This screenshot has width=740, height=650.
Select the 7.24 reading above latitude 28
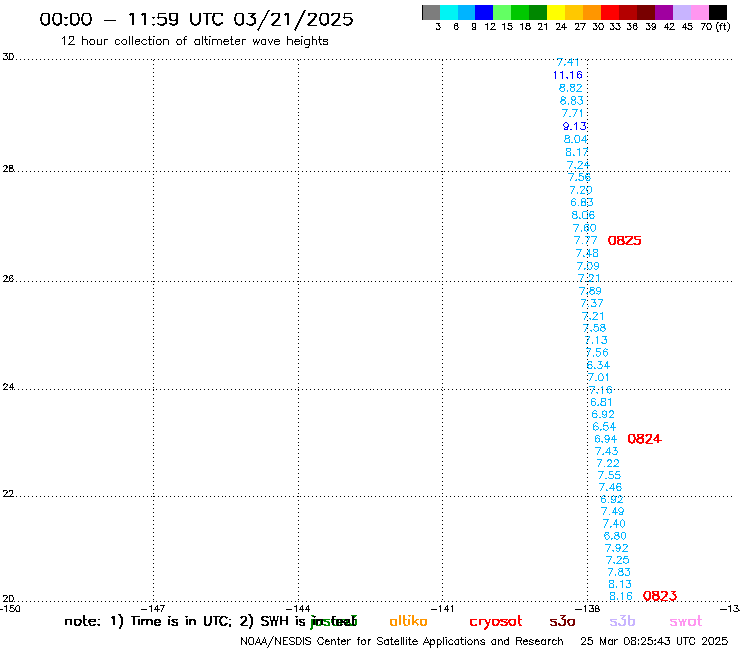coord(578,165)
